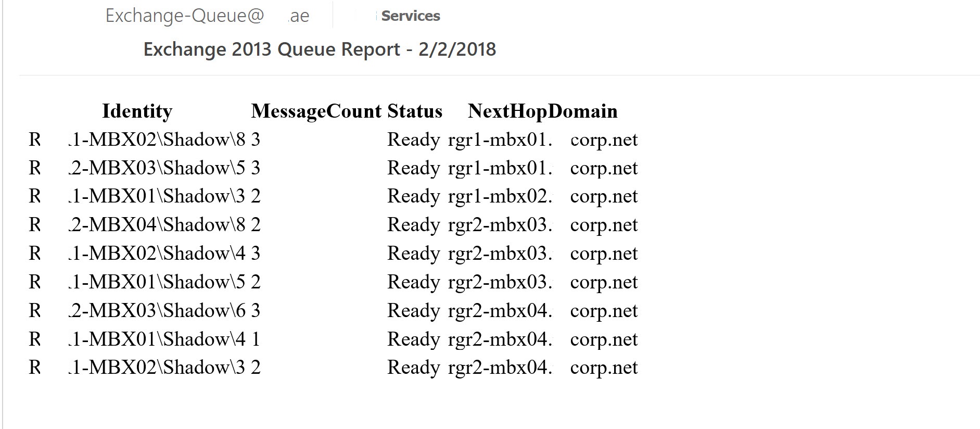Click the Services label in header
Image resolution: width=980 pixels, height=429 pixels.
pos(411,16)
